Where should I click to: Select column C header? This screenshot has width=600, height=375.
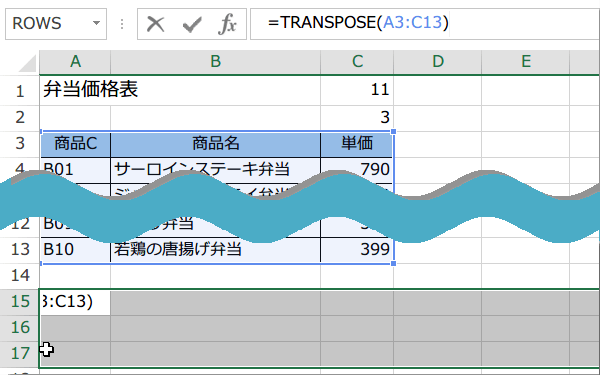pyautogui.click(x=357, y=61)
